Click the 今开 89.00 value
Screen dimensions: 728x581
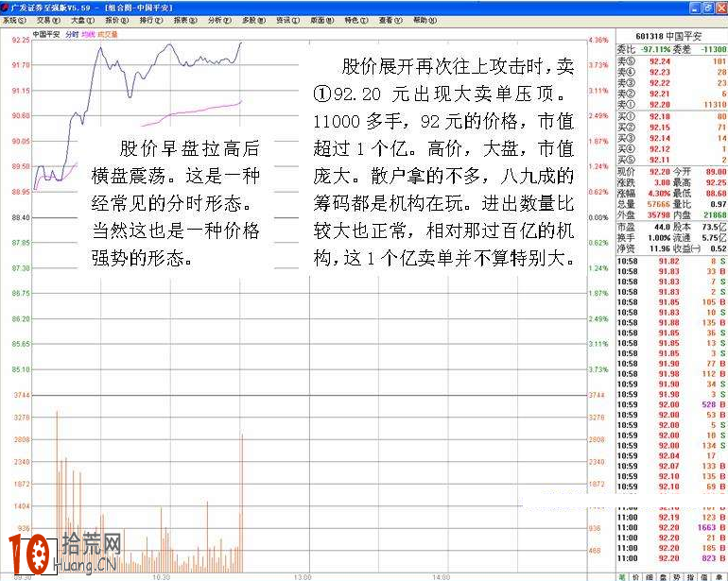(716, 172)
